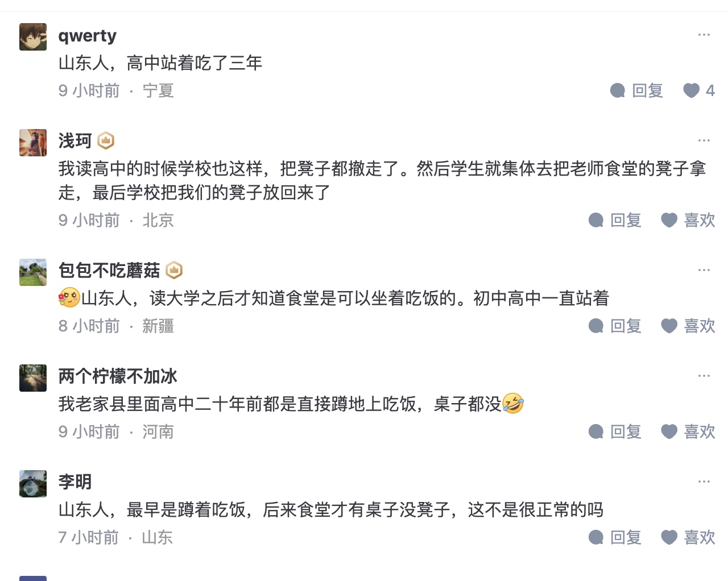This screenshot has height=581, width=728.
Task: Click the reply icon on 李明's comment
Action: pyautogui.click(x=596, y=537)
